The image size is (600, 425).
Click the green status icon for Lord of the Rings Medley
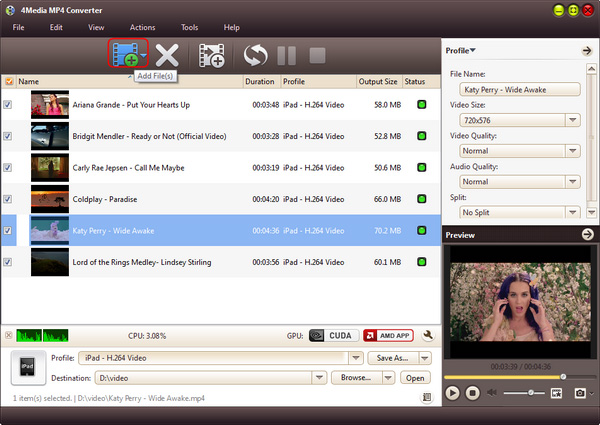click(421, 262)
